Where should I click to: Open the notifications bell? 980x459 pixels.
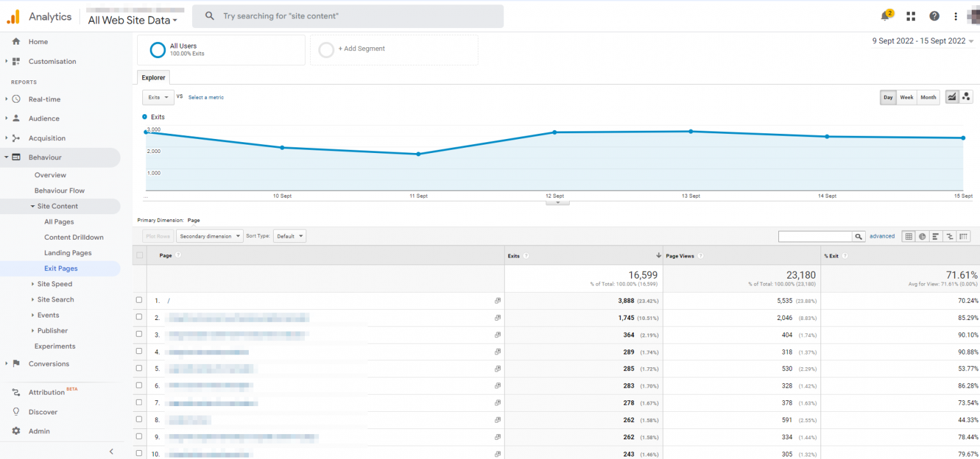pyautogui.click(x=886, y=16)
